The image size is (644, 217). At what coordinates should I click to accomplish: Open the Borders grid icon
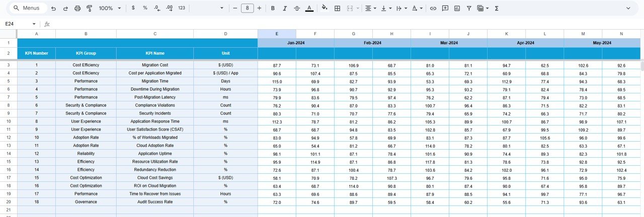click(x=337, y=9)
